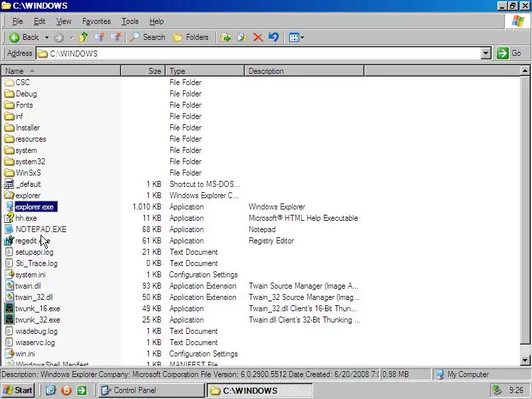Image resolution: width=532 pixels, height=399 pixels.
Task: Toggle the Folders pane button
Action: tap(191, 37)
